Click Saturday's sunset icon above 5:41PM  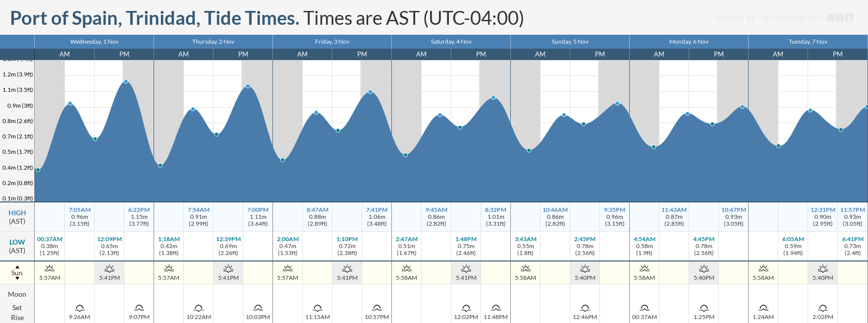coord(466,268)
